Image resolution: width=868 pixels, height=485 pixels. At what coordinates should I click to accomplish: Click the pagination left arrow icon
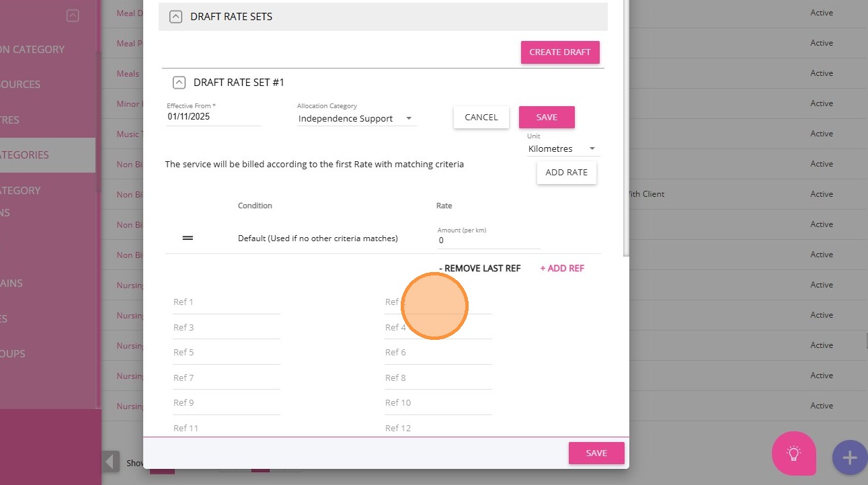(111, 461)
